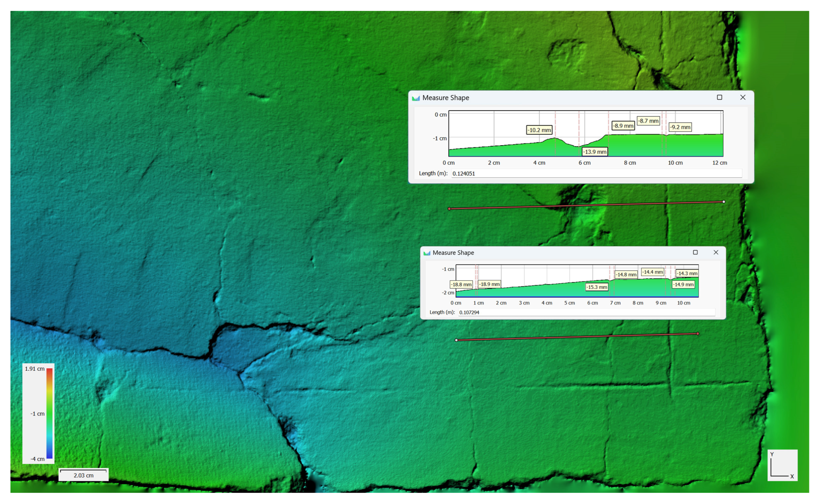The width and height of the screenshot is (820, 504).
Task: Click the left endpoint of upper measurement line
Action: click(x=449, y=209)
